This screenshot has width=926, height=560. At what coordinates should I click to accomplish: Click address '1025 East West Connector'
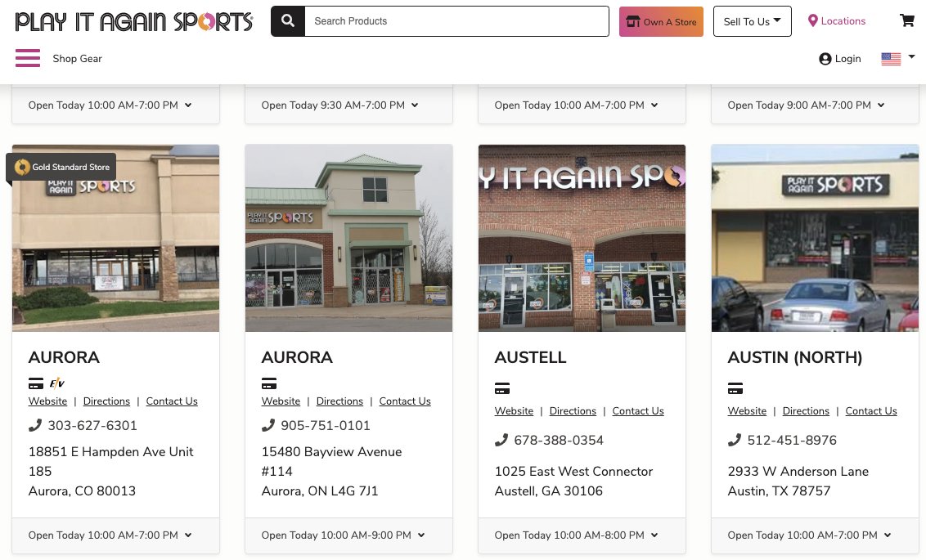pyautogui.click(x=573, y=472)
